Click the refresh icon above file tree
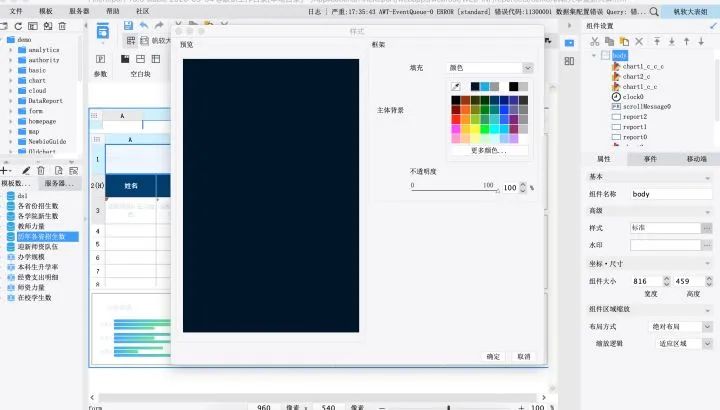This screenshot has height=410, width=720. pos(18,26)
